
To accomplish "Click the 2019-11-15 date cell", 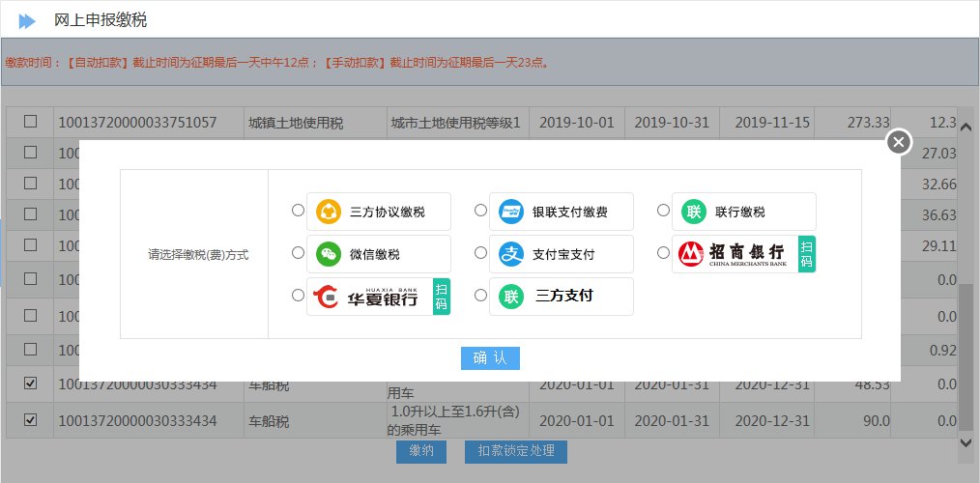I will [767, 123].
